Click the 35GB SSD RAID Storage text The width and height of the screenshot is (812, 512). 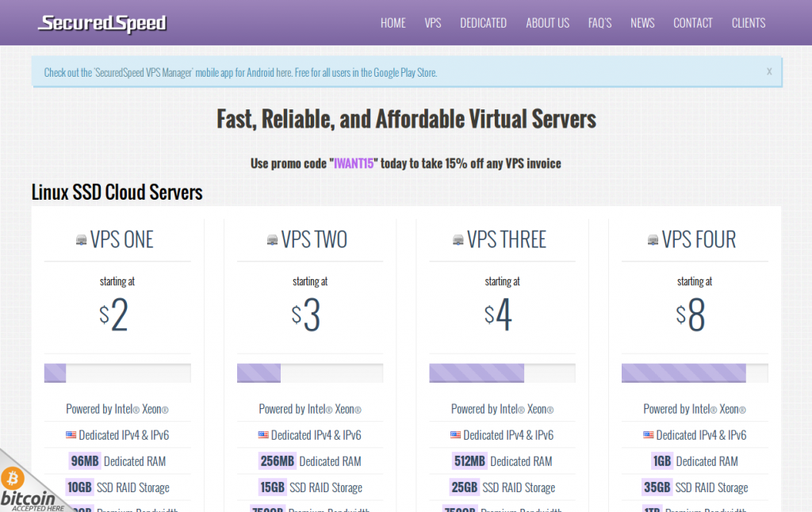[x=695, y=487]
